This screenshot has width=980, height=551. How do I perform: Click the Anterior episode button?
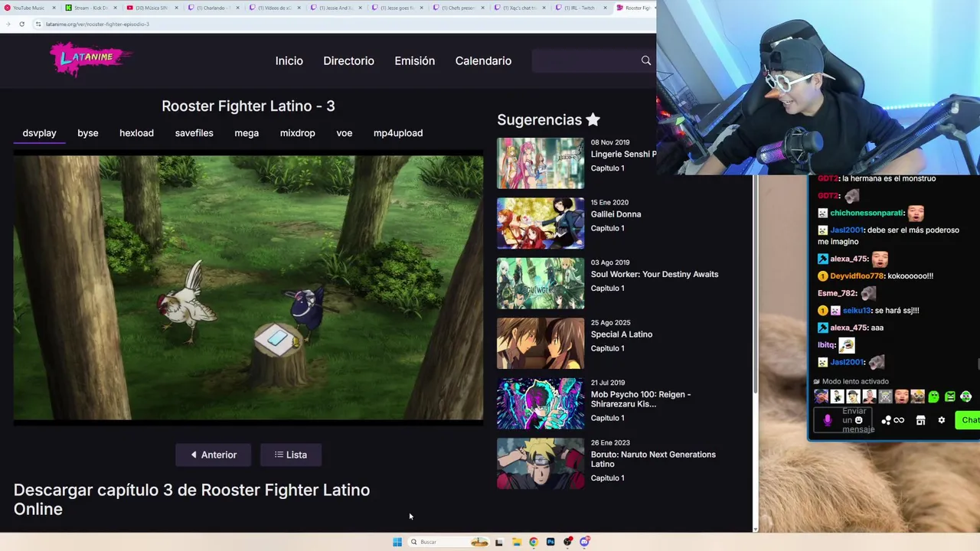pyautogui.click(x=214, y=455)
